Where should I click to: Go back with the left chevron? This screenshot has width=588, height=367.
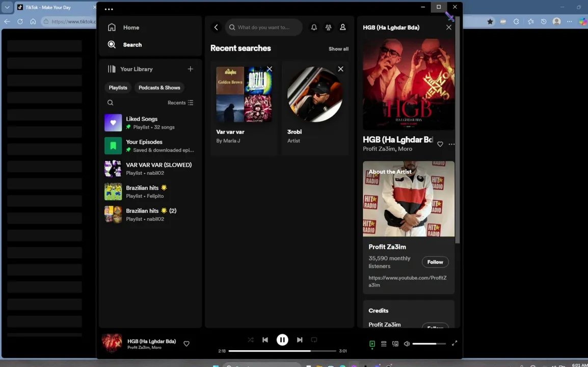pos(216,28)
